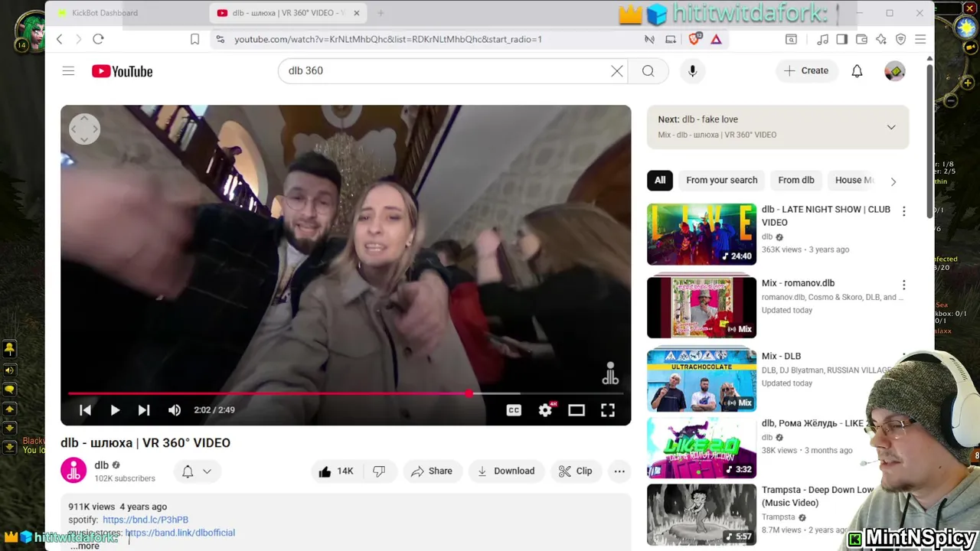This screenshot has width=980, height=551.
Task: Reload the browser page
Action: 98,39
